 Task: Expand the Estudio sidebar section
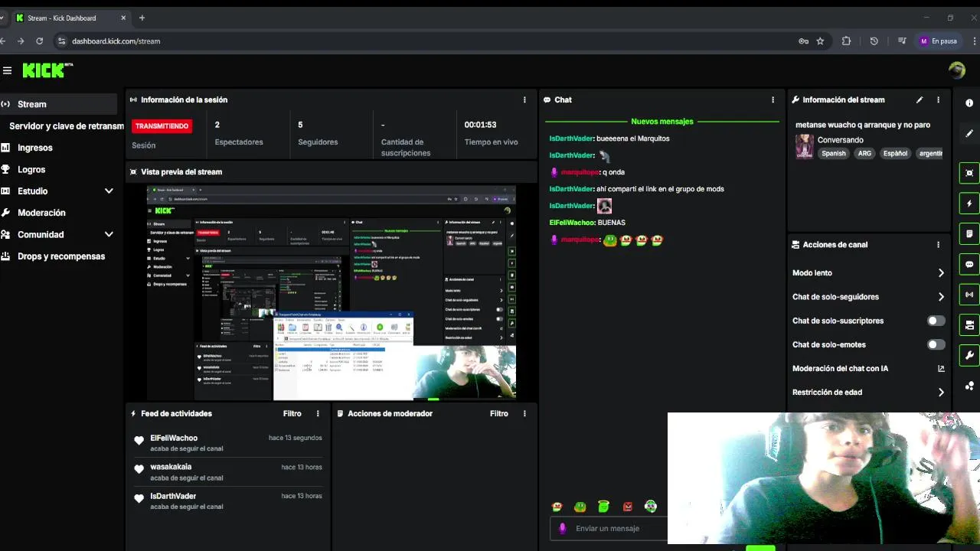click(109, 191)
